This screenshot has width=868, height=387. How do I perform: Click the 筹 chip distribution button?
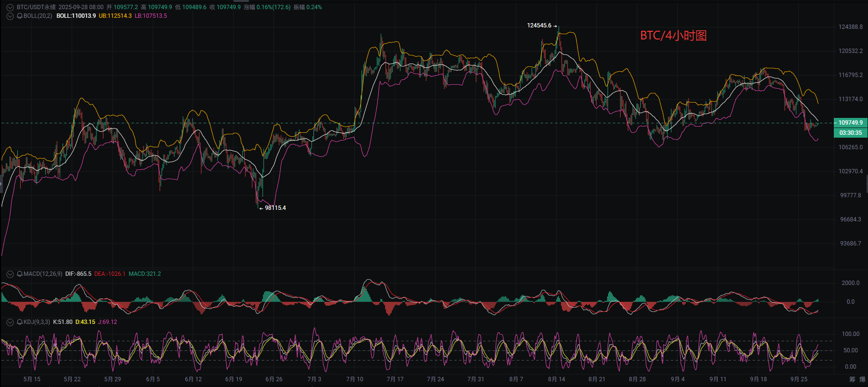(852, 379)
